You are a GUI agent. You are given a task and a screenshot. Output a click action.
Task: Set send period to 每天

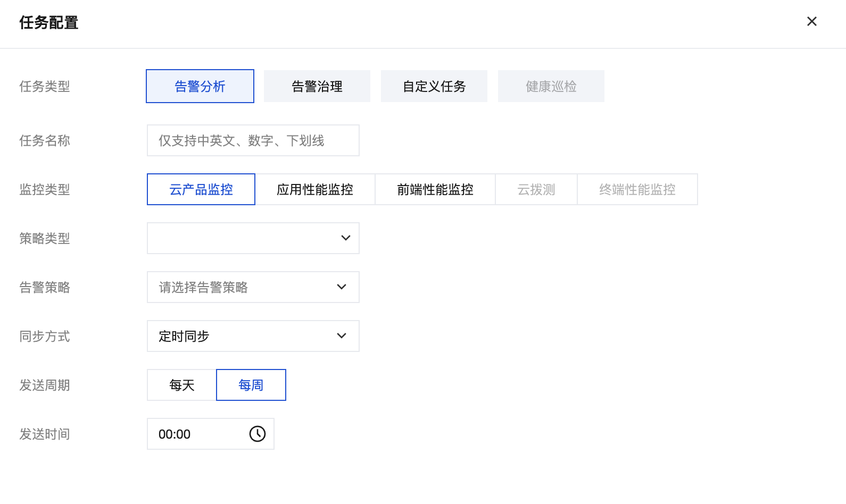coord(182,385)
